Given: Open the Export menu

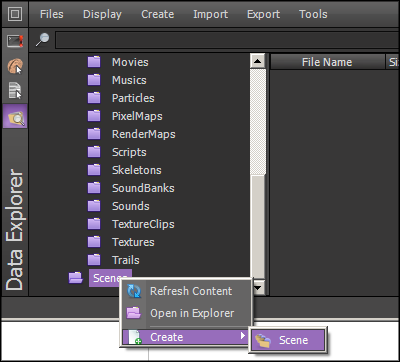Looking at the screenshot, I should [263, 14].
